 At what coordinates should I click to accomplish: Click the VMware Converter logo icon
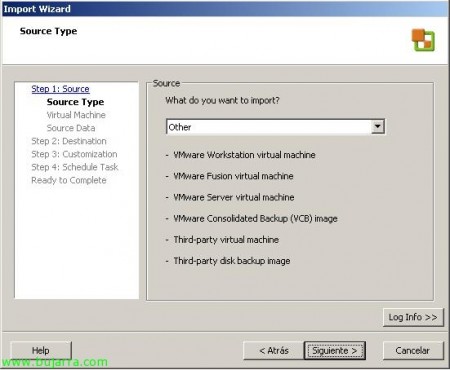coord(423,40)
